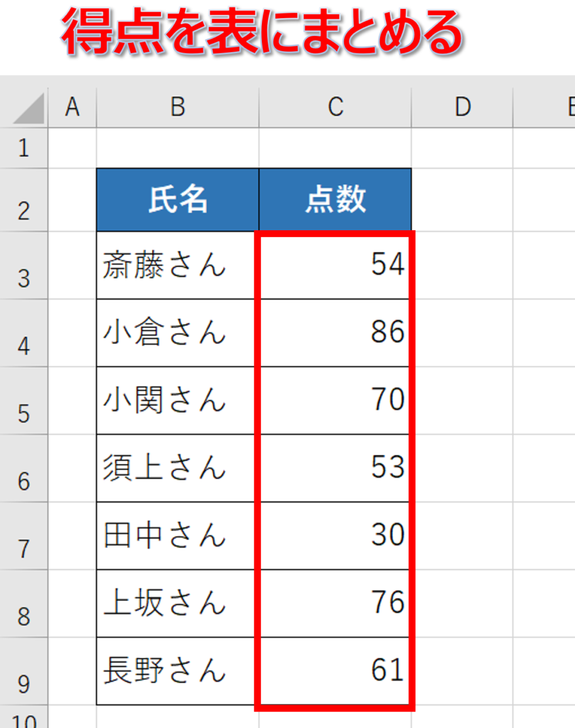Select the score cell with 86

[335, 333]
